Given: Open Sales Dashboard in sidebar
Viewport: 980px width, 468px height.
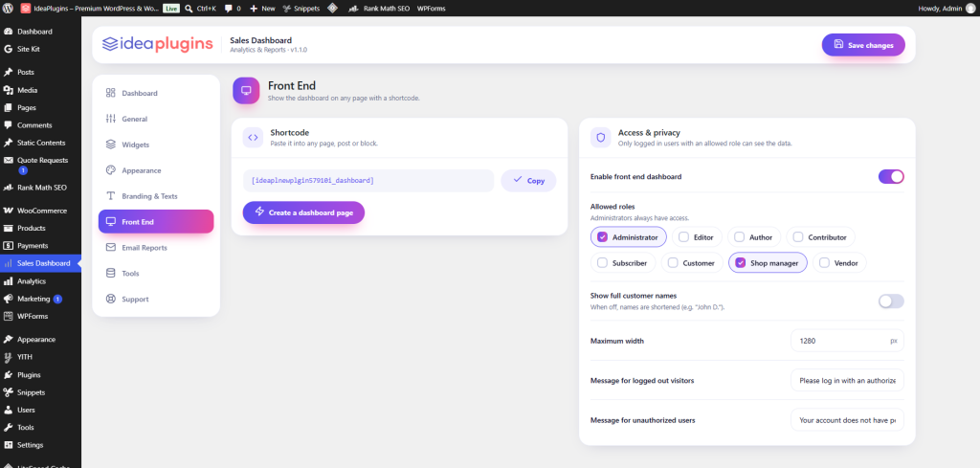Looking at the screenshot, I should [40, 263].
